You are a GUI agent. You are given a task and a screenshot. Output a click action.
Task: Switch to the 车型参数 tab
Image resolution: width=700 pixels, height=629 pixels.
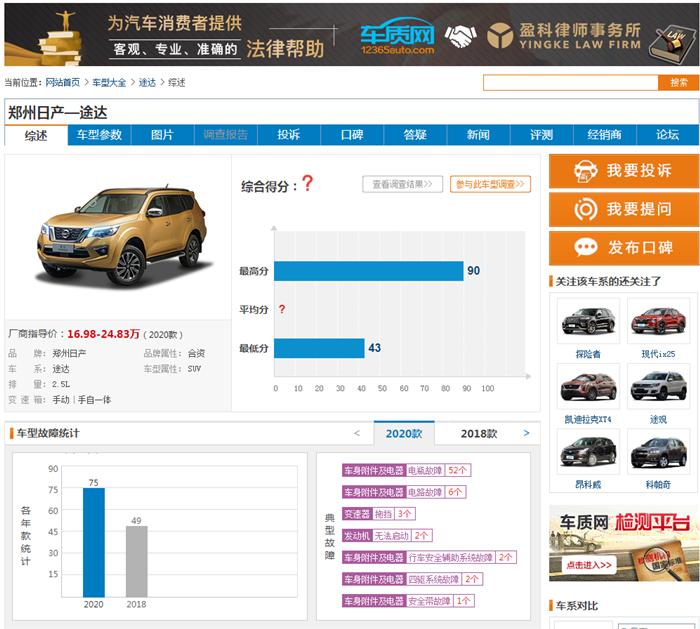tap(99, 135)
